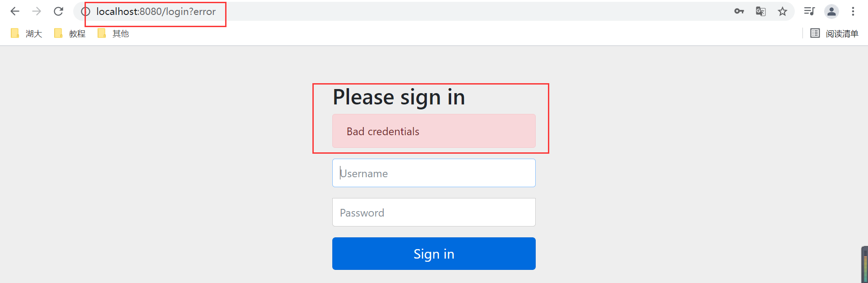The width and height of the screenshot is (868, 283).
Task: Open saved passwords key icon
Action: (x=739, y=11)
